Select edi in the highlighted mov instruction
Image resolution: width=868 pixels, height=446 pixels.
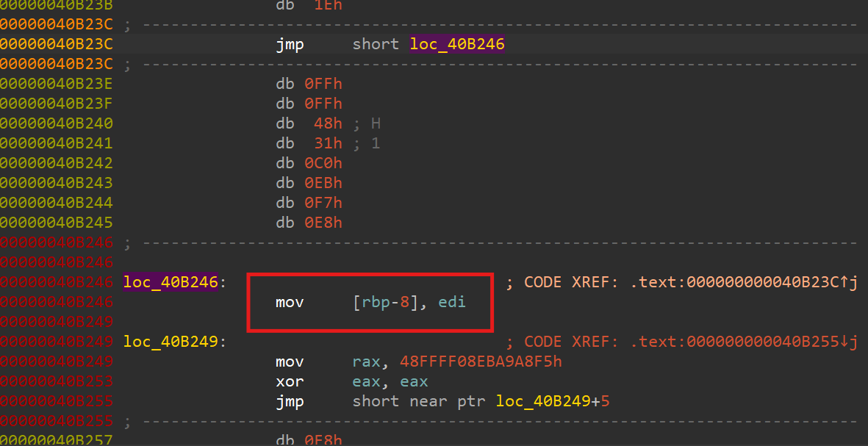coord(451,301)
